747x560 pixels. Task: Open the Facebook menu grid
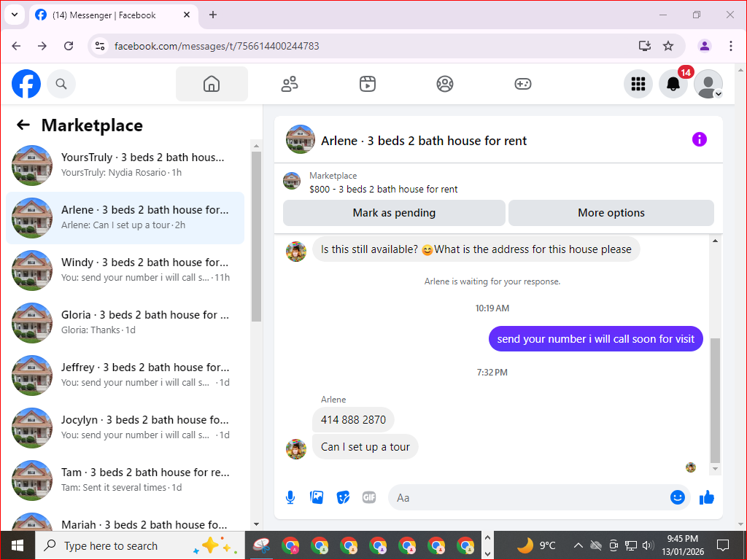(x=638, y=84)
